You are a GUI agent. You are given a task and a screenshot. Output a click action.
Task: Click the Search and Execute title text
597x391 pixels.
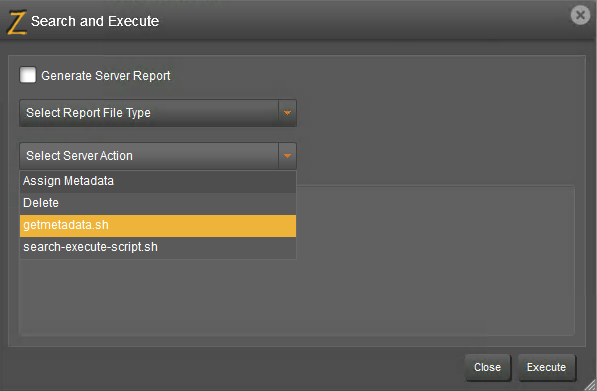point(95,21)
